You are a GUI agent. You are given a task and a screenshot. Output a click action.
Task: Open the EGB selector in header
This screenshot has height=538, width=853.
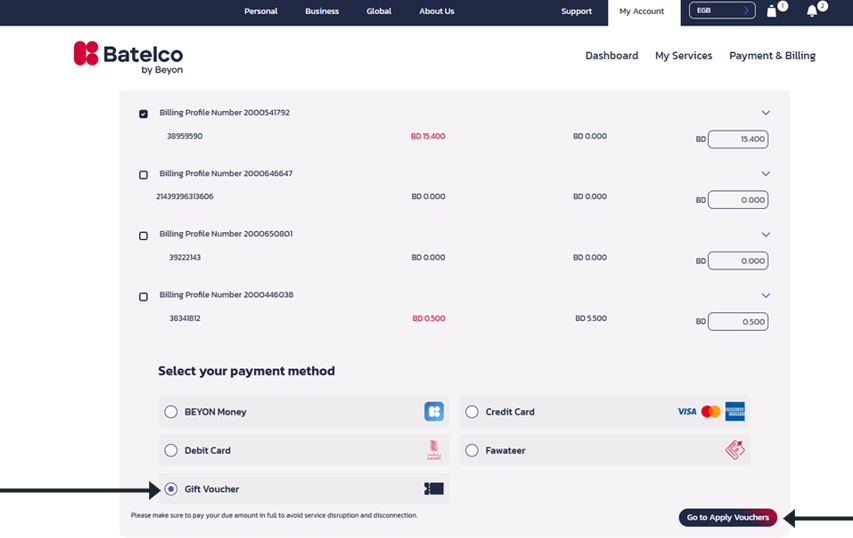(722, 10)
